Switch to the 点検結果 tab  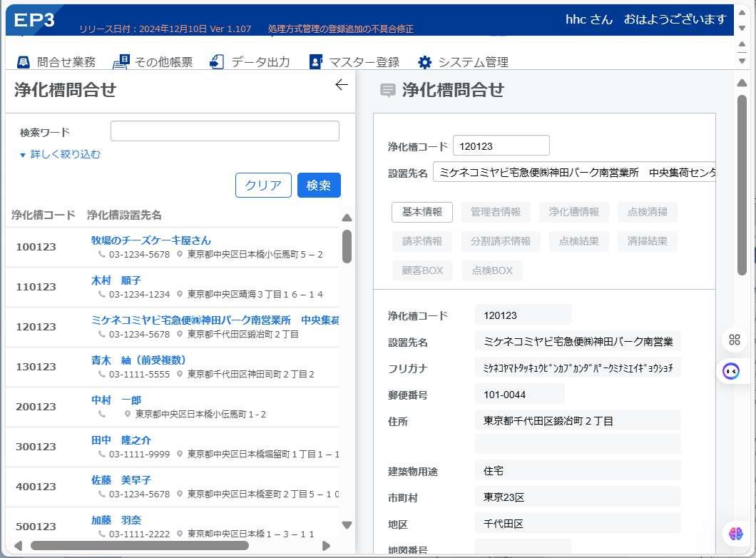(x=578, y=241)
